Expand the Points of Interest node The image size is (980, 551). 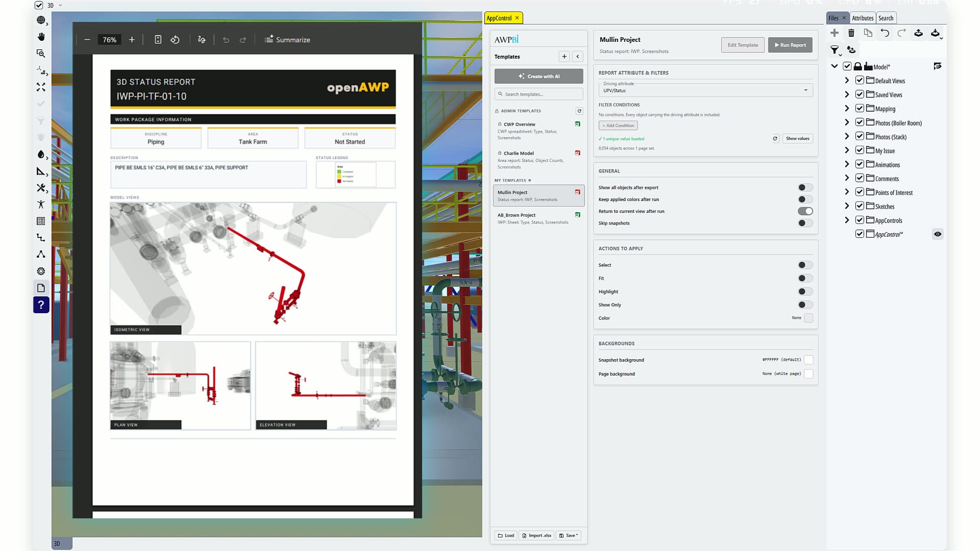coord(847,192)
